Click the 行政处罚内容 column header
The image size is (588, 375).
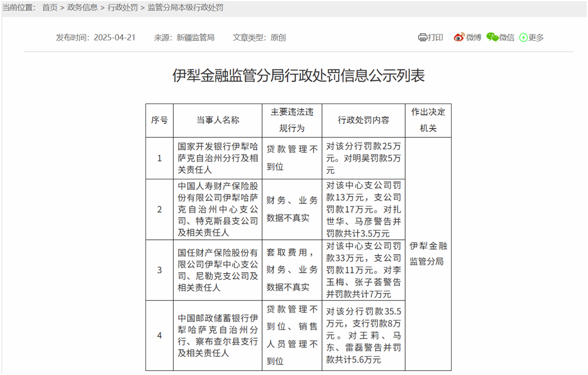point(363,120)
